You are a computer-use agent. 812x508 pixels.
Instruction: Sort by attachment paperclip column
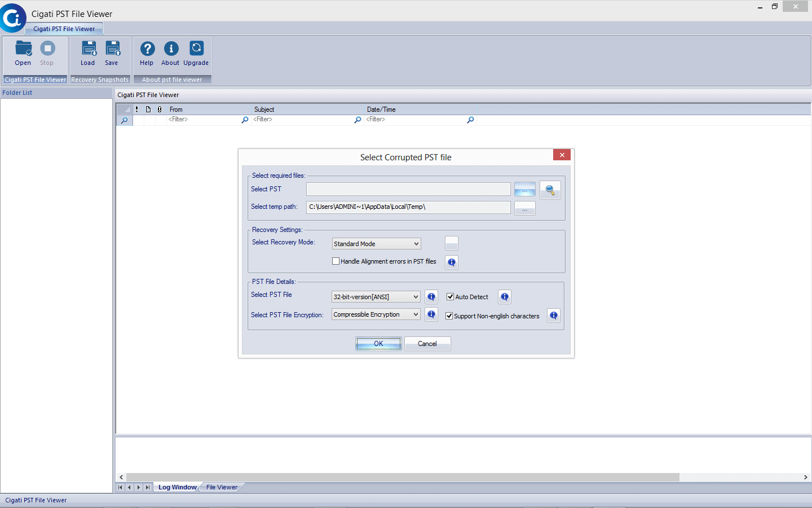pyautogui.click(x=160, y=110)
